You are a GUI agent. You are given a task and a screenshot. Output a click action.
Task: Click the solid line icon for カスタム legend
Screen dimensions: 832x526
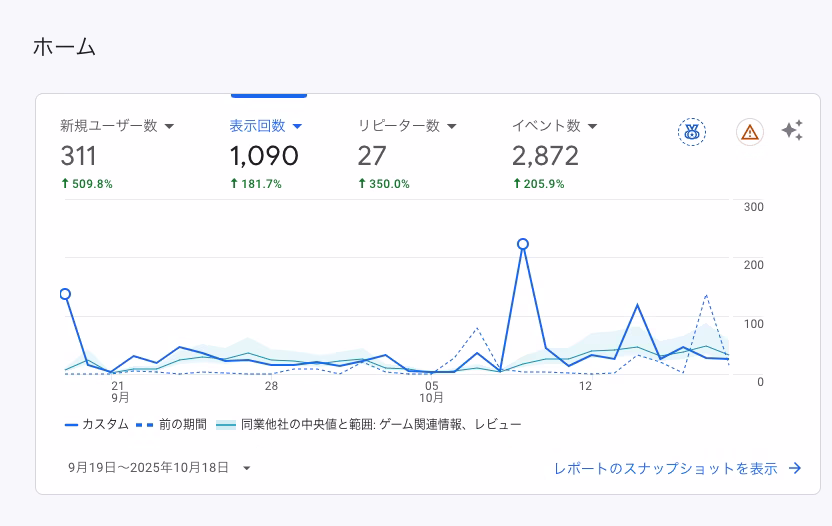tap(71, 424)
